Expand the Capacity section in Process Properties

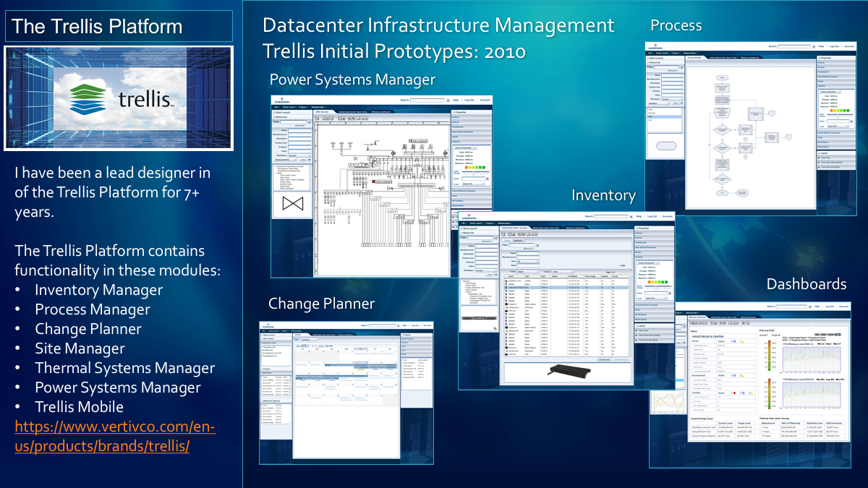(836, 86)
